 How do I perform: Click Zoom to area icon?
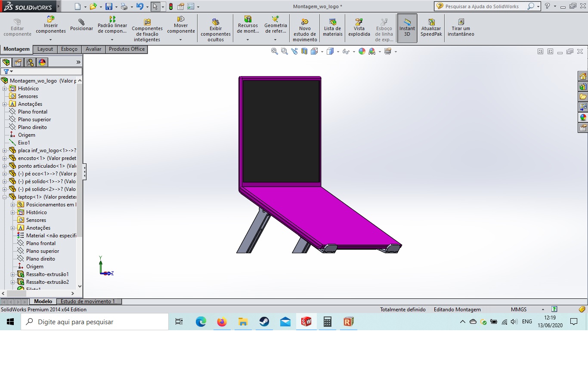[x=284, y=51]
